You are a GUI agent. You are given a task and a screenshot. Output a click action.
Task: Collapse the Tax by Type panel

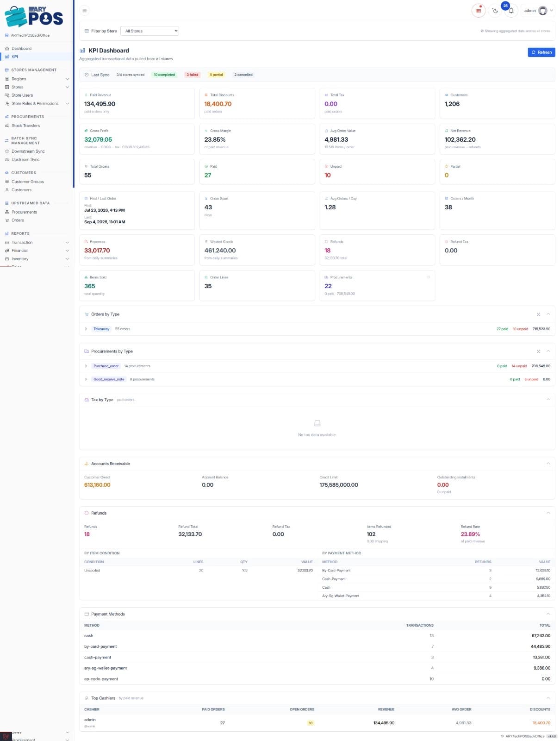click(x=548, y=399)
